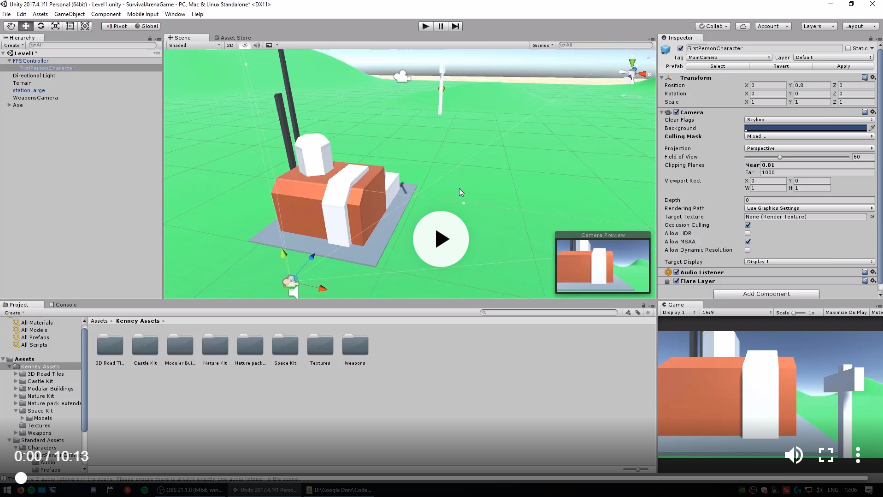The height and width of the screenshot is (497, 883).
Task: Select the Move tool in the toolbar
Action: coord(25,26)
